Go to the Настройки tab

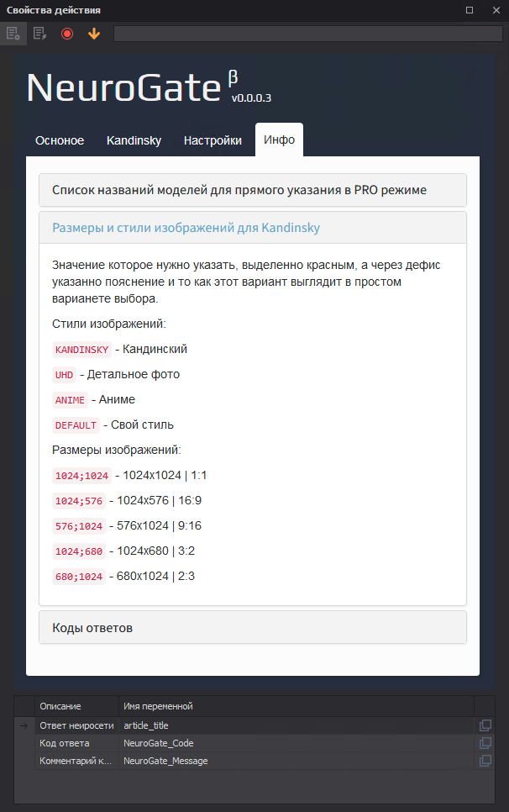click(x=213, y=140)
